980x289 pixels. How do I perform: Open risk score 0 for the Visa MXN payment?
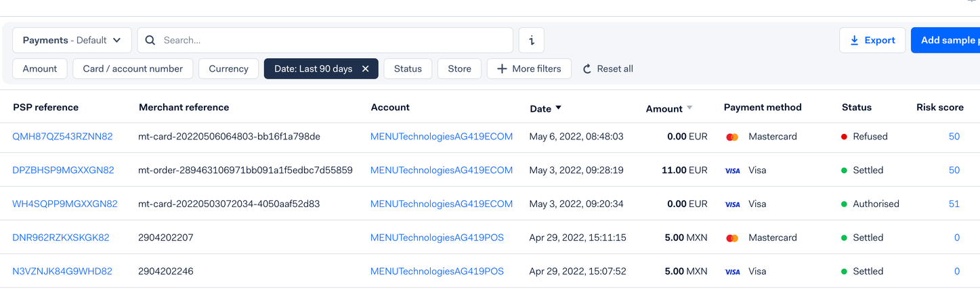(957, 271)
